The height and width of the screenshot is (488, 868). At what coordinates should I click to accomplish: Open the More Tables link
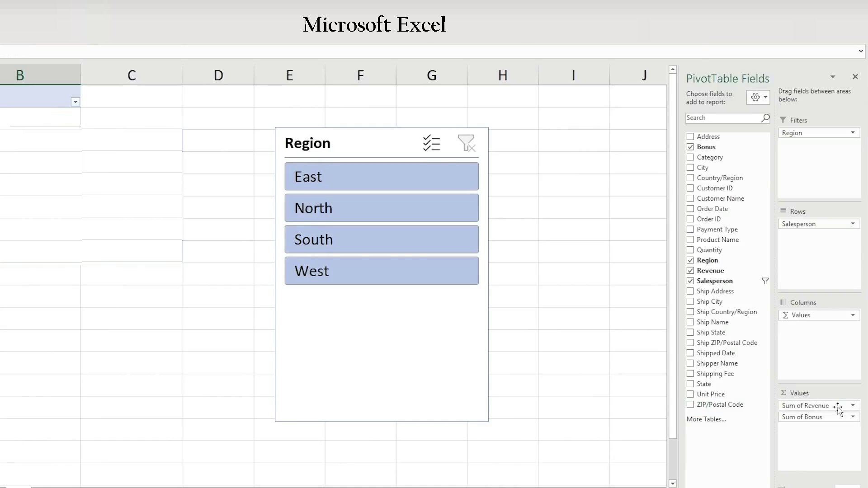pyautogui.click(x=706, y=419)
